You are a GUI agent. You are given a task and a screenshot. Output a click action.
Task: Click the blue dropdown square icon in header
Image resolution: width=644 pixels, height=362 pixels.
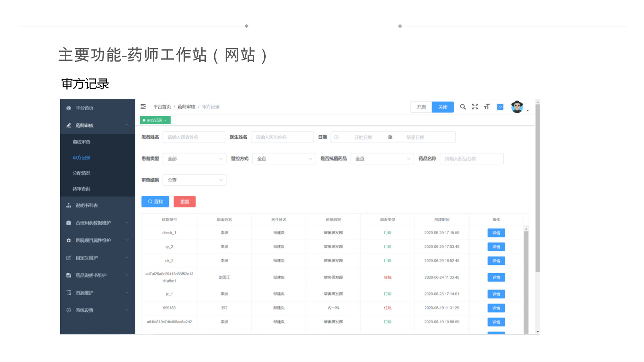[500, 107]
